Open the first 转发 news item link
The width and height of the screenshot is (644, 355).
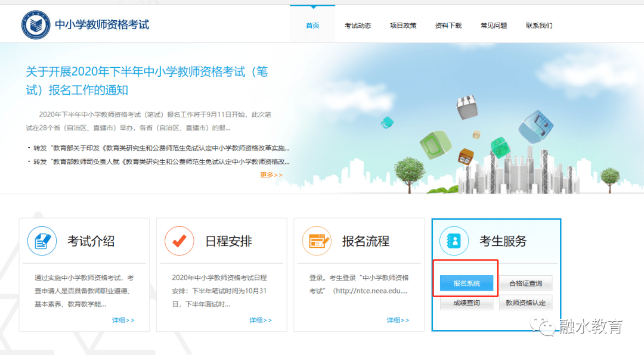pyautogui.click(x=161, y=148)
